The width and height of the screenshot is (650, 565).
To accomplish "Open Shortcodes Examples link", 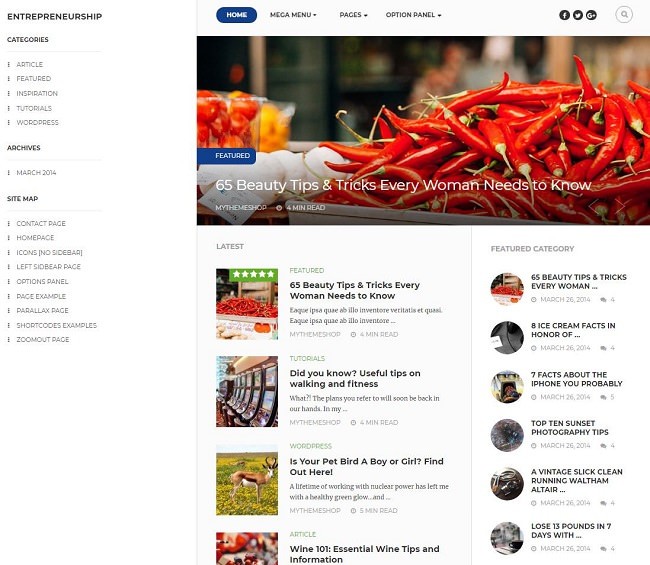I will pyautogui.click(x=56, y=325).
